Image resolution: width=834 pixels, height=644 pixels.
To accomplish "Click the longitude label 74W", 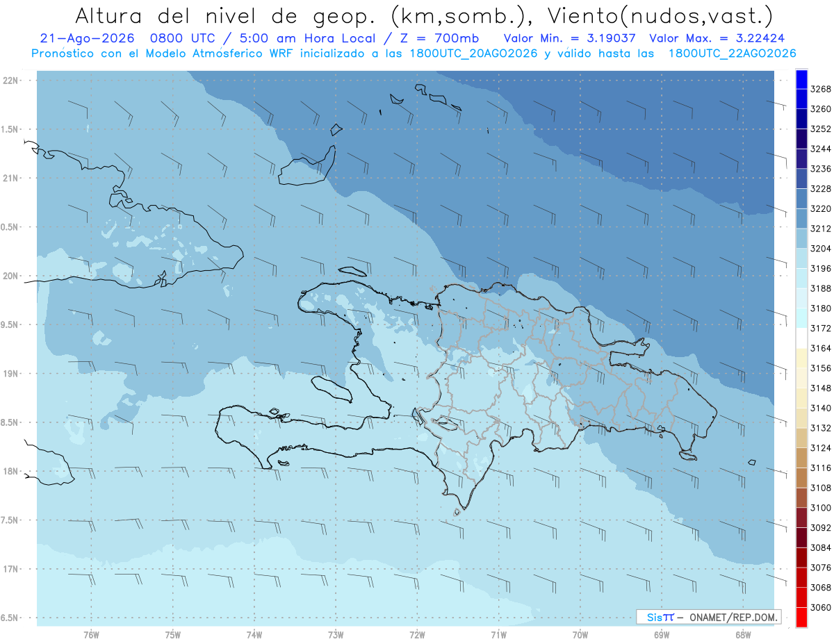I will 254,634.
